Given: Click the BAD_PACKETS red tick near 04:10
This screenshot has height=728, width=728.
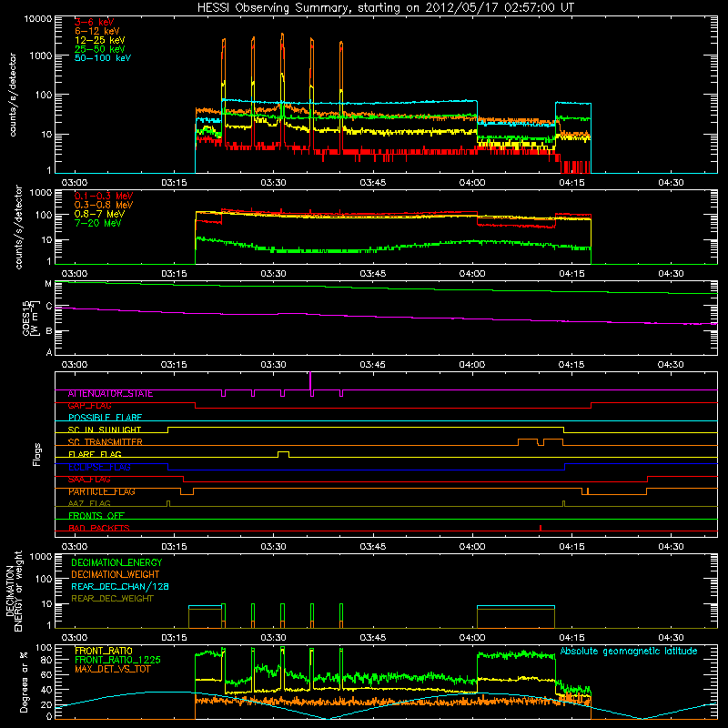Looking at the screenshot, I should pos(541,528).
